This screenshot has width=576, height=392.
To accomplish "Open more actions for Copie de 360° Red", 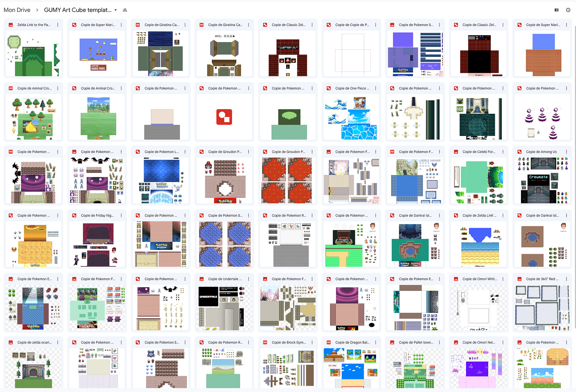I will tap(567, 279).
